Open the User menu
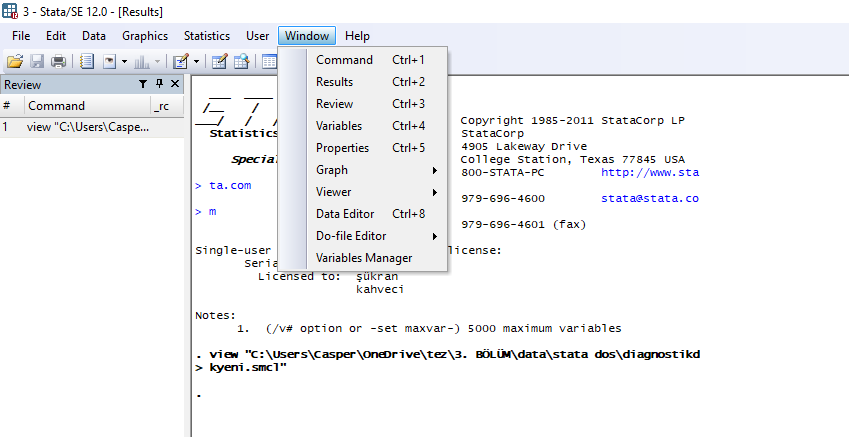Viewport: 849px width, 437px height. 258,36
